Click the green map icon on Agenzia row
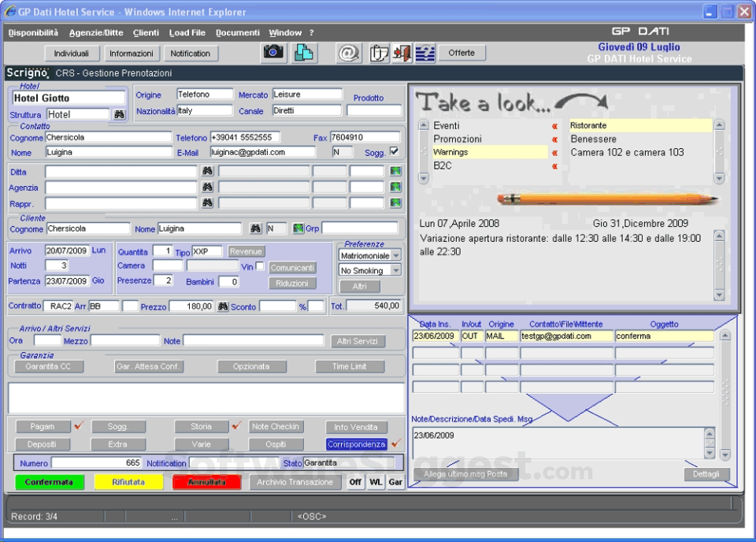This screenshot has width=756, height=542. 395,187
